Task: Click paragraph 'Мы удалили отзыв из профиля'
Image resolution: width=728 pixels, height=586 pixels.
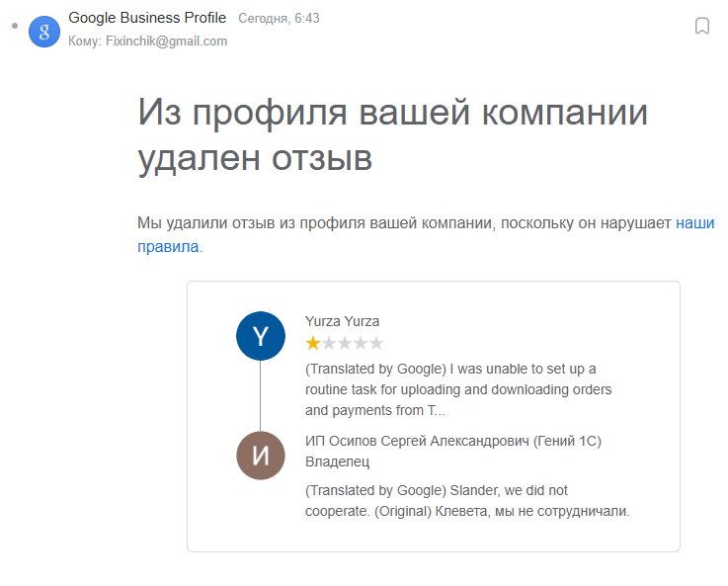Action: pyautogui.click(x=426, y=234)
